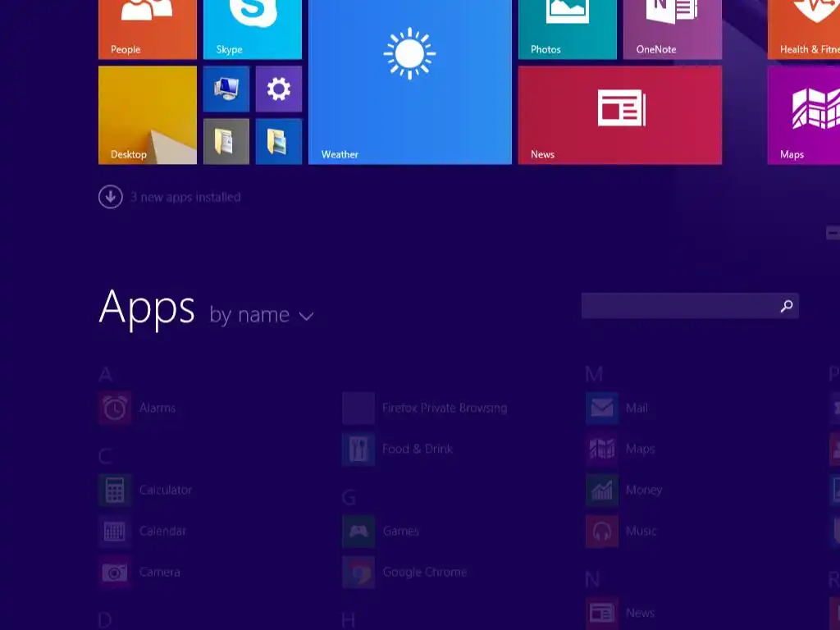Open Alarms in the apps list

138,408
